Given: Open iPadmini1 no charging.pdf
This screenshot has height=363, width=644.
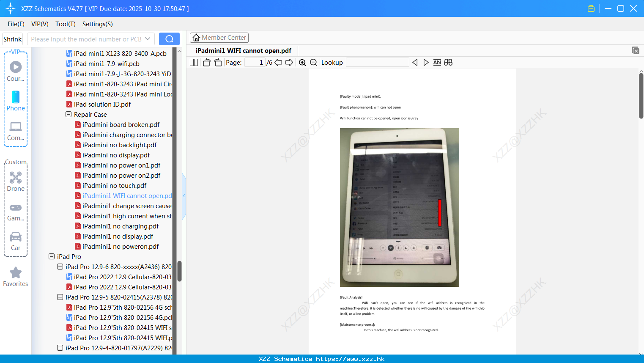Looking at the screenshot, I should (x=121, y=226).
